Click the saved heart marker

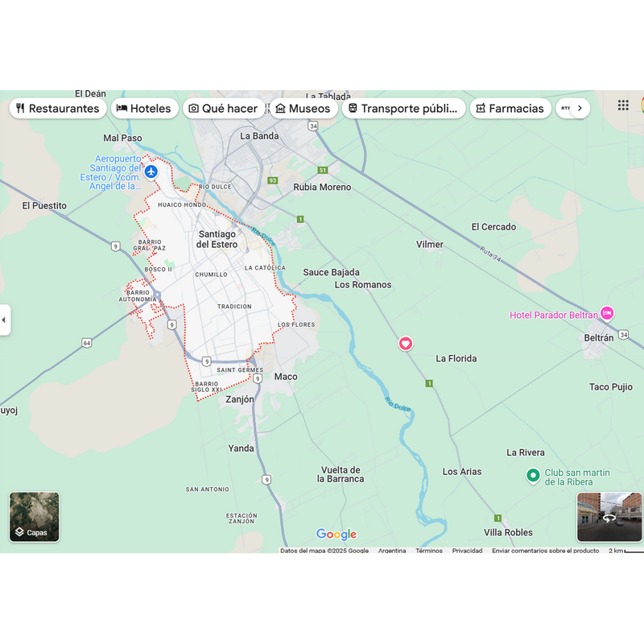click(x=406, y=344)
